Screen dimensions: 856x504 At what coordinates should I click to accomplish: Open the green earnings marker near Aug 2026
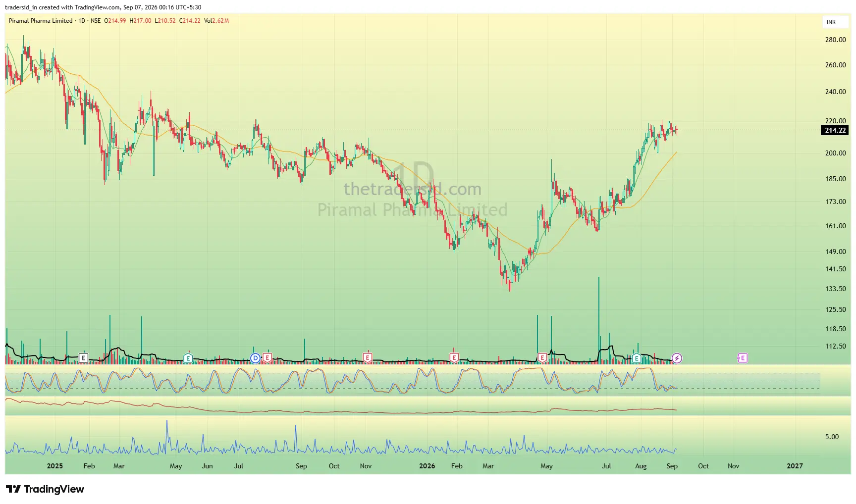[x=637, y=357]
